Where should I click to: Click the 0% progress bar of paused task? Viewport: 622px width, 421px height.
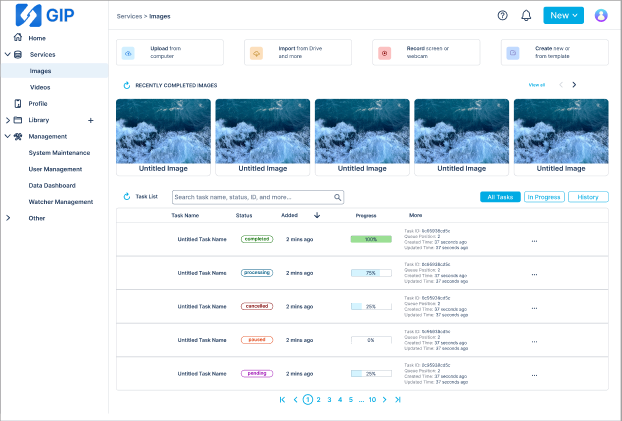pos(371,340)
